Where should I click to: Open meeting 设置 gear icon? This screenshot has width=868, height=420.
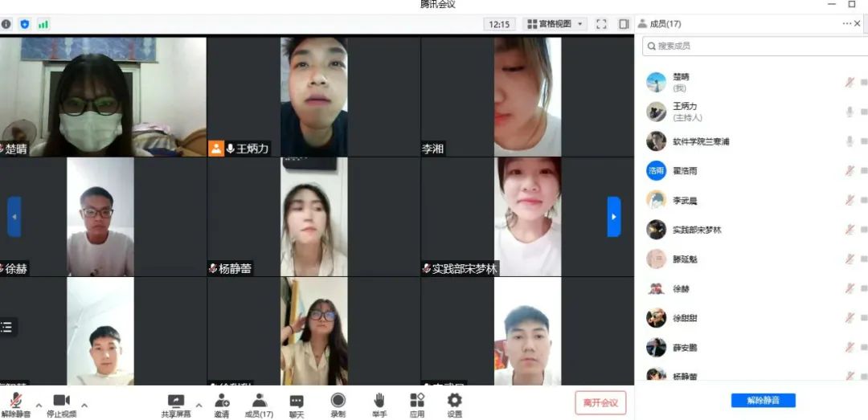click(x=455, y=401)
